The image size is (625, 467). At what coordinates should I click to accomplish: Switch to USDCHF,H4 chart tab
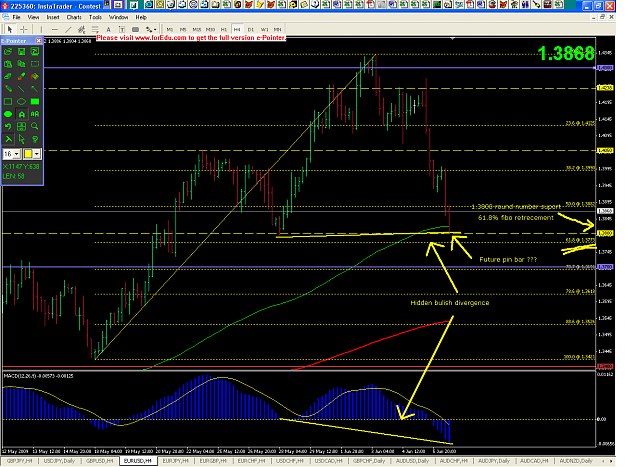pos(290,461)
